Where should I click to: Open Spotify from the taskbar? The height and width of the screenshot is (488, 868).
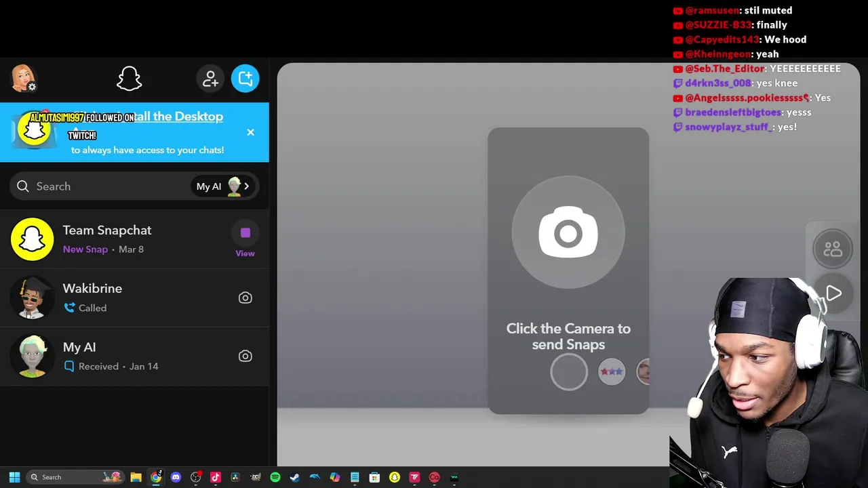[275, 477]
